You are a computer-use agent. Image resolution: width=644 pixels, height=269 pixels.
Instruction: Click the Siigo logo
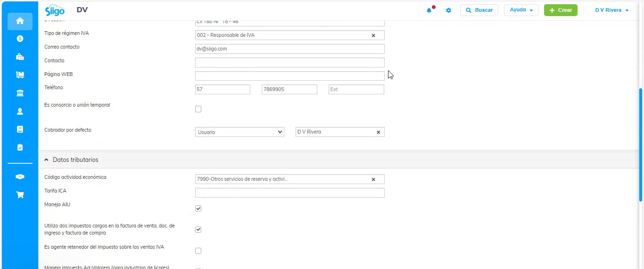55,10
